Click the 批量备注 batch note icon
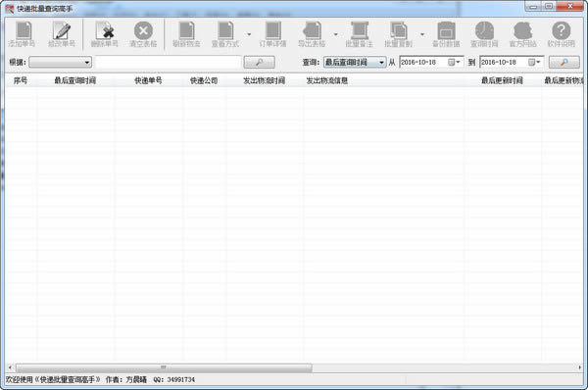 pyautogui.click(x=359, y=34)
